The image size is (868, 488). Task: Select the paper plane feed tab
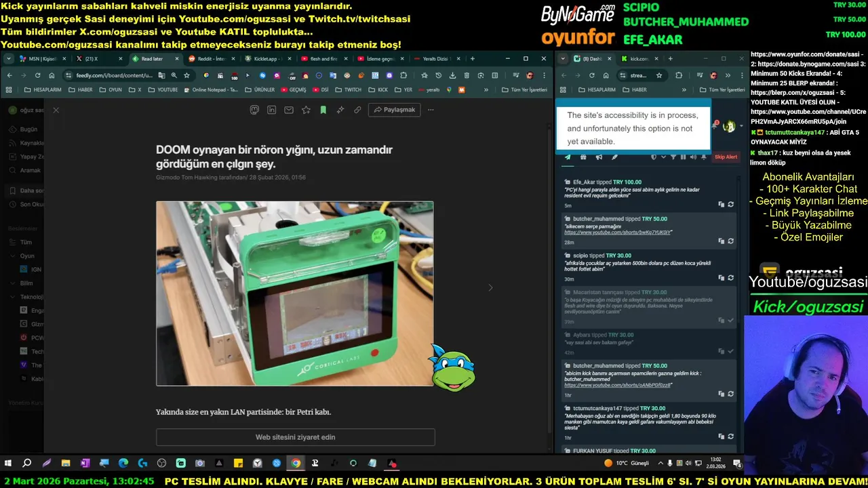pos(568,157)
